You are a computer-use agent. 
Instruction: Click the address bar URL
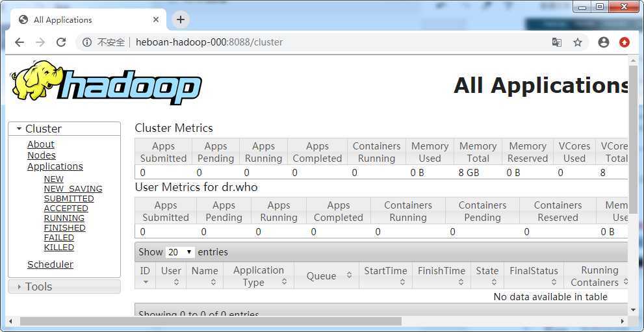click(x=209, y=42)
